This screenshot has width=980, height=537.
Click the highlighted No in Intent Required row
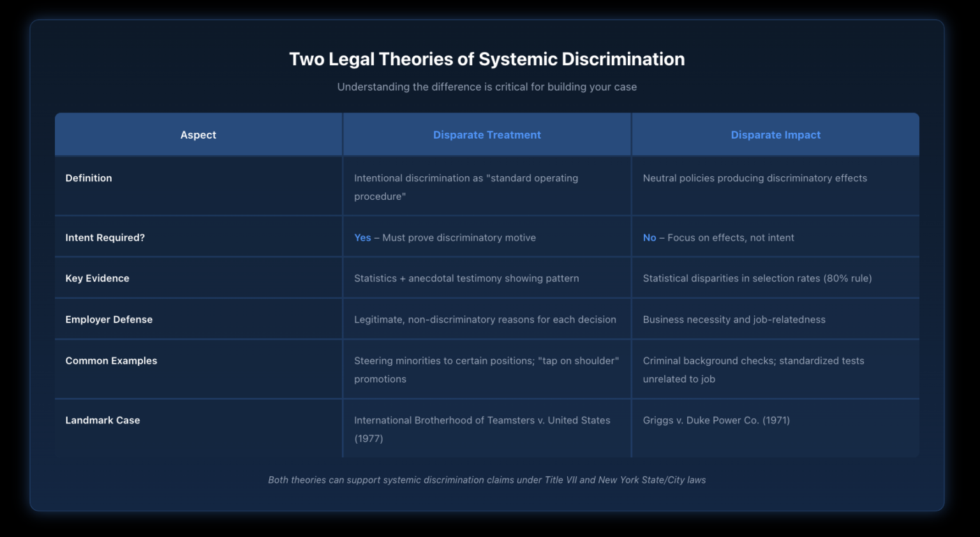click(650, 237)
